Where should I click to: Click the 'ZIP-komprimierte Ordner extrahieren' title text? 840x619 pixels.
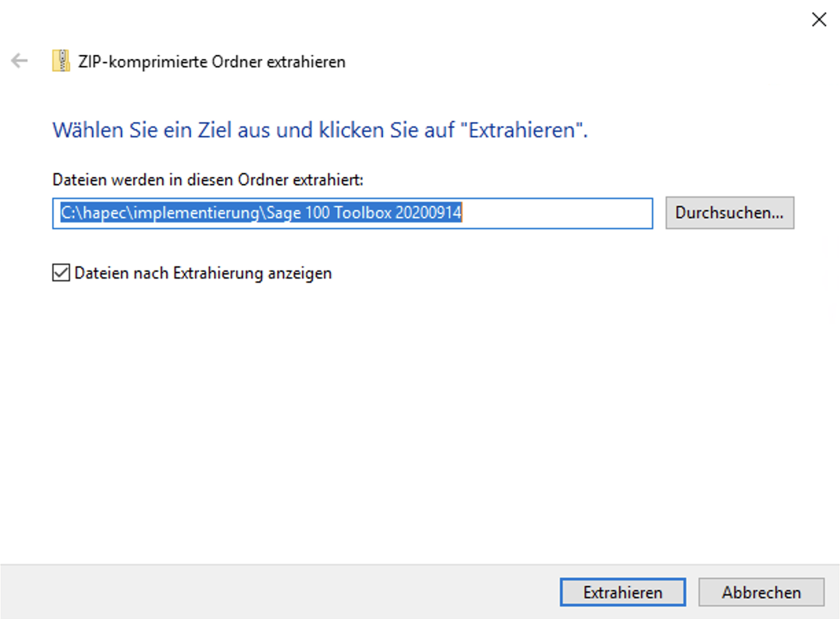pos(212,62)
